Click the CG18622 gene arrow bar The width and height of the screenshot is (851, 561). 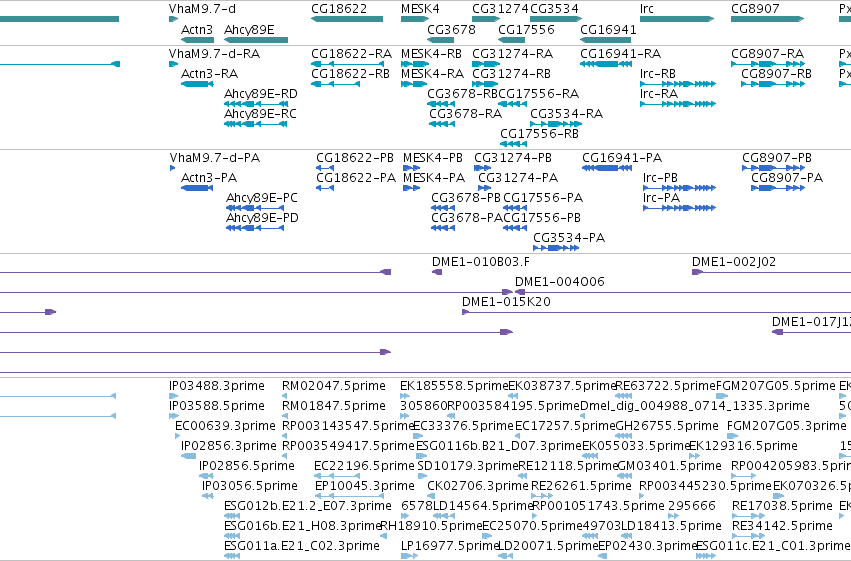pos(347,19)
